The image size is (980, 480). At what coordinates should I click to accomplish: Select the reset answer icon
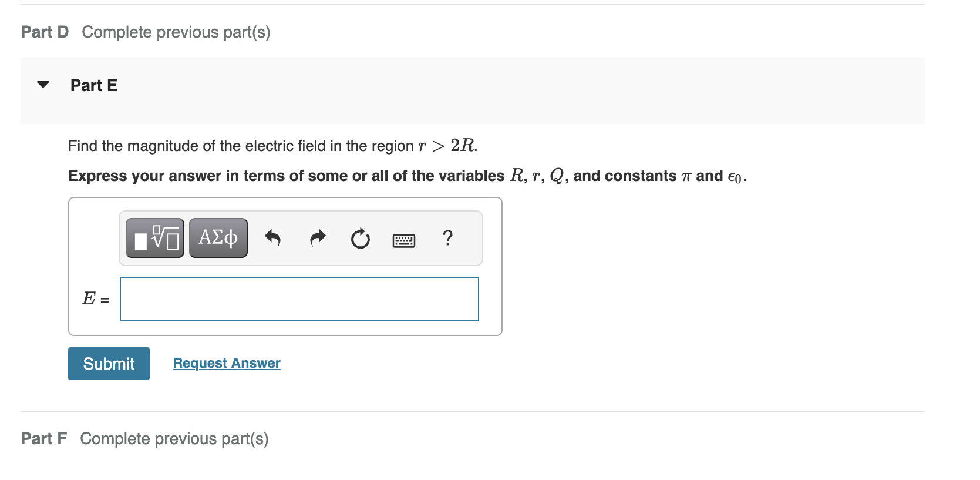(x=360, y=239)
